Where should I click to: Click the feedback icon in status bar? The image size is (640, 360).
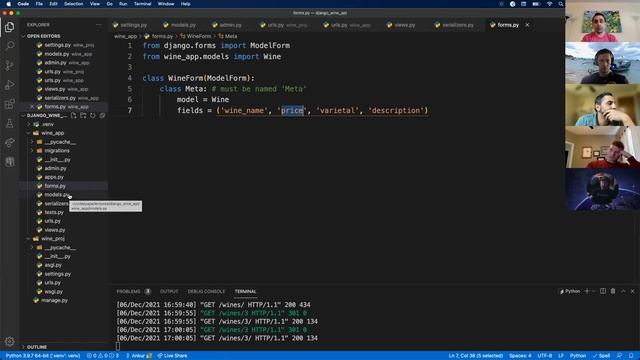click(620, 356)
